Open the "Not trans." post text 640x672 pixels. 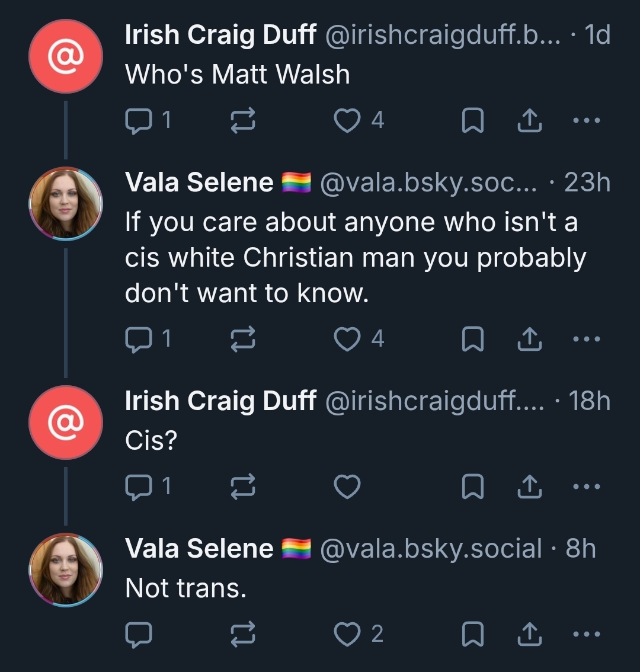185,588
